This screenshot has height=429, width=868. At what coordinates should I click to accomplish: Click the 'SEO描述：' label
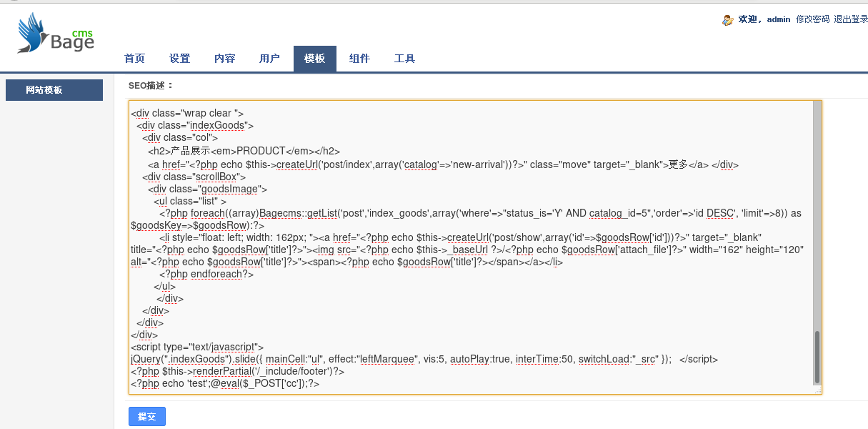point(151,86)
